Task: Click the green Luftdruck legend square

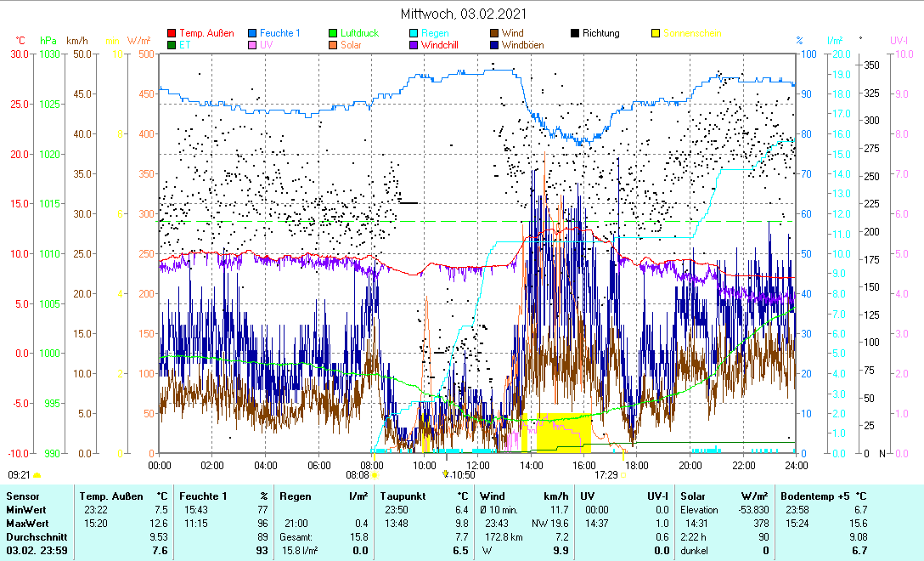Action: click(333, 33)
